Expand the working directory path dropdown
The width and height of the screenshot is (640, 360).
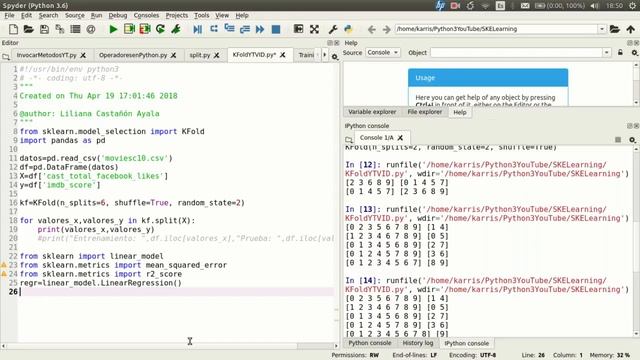point(602,29)
